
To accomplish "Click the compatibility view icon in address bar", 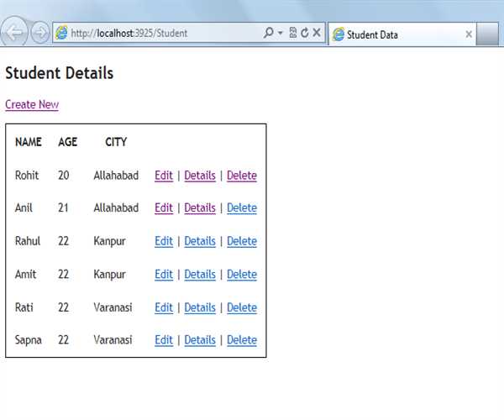I will click(x=292, y=34).
